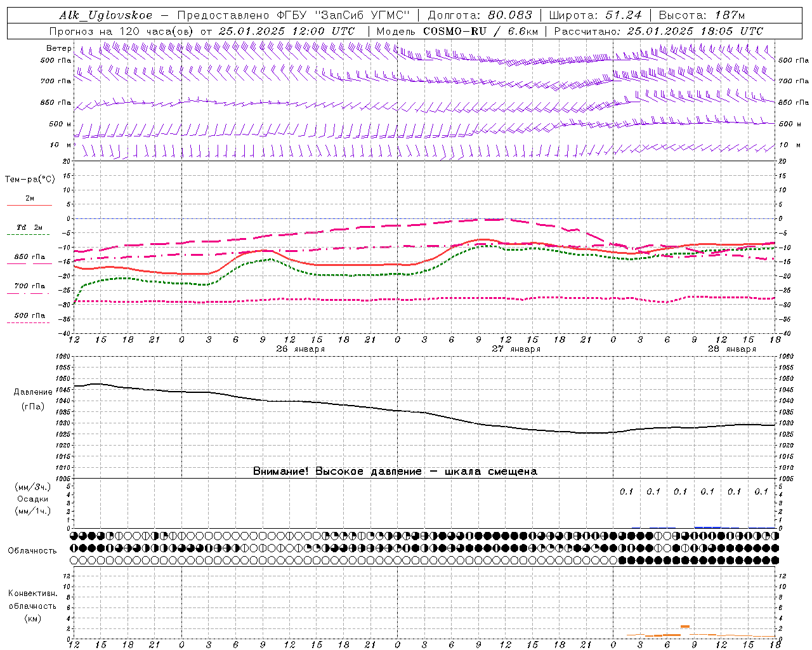812x650 pixels.
Task: Click the '700 гПа' temperature legend entry
Action: [x=30, y=286]
